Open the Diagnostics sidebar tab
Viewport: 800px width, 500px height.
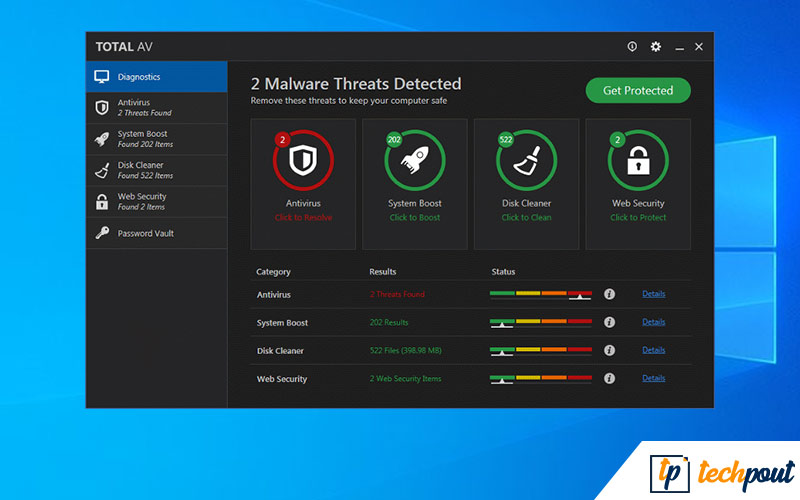click(156, 77)
